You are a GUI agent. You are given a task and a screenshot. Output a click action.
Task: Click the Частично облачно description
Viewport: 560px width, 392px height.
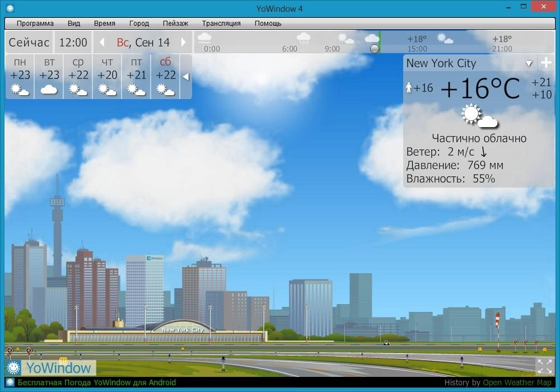[x=479, y=138]
